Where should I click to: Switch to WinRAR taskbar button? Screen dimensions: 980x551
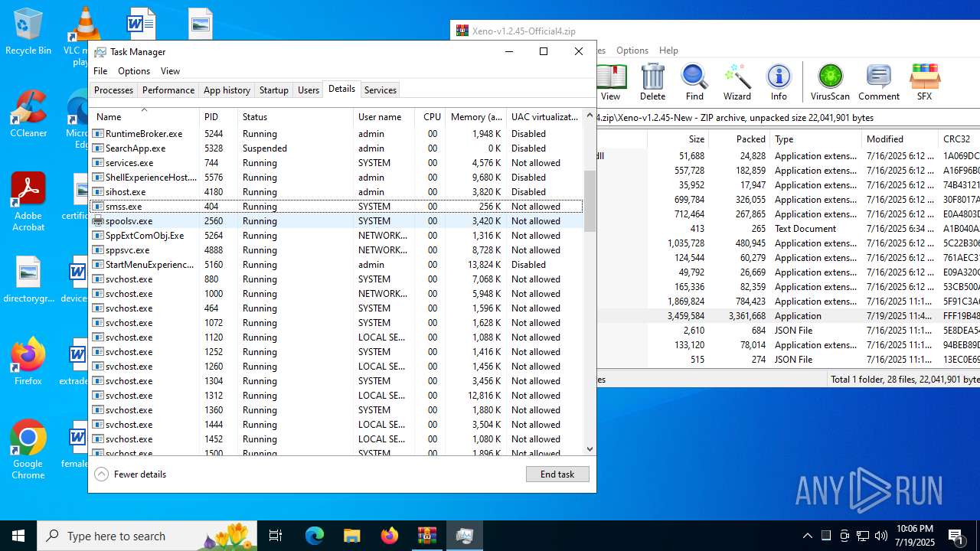coord(426,536)
